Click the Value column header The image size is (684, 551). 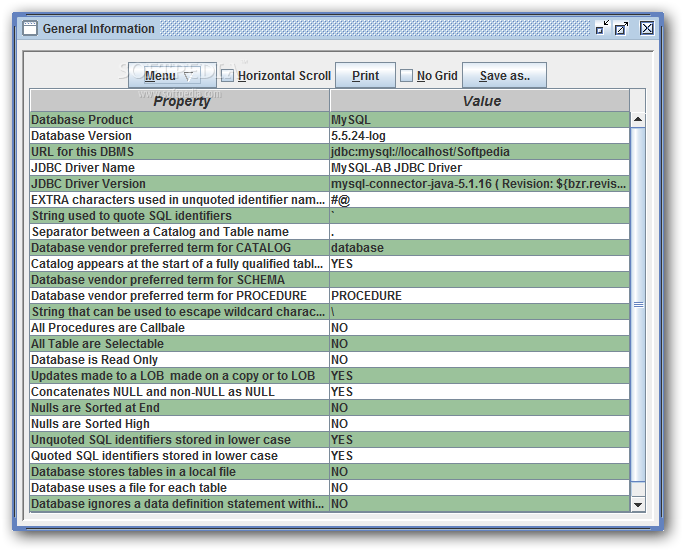pyautogui.click(x=480, y=101)
